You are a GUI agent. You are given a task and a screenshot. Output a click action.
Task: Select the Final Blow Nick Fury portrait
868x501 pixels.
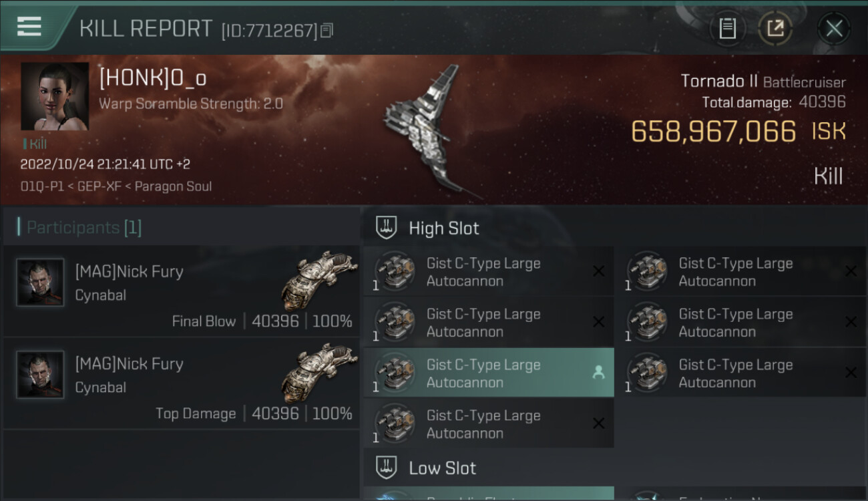pyautogui.click(x=40, y=283)
